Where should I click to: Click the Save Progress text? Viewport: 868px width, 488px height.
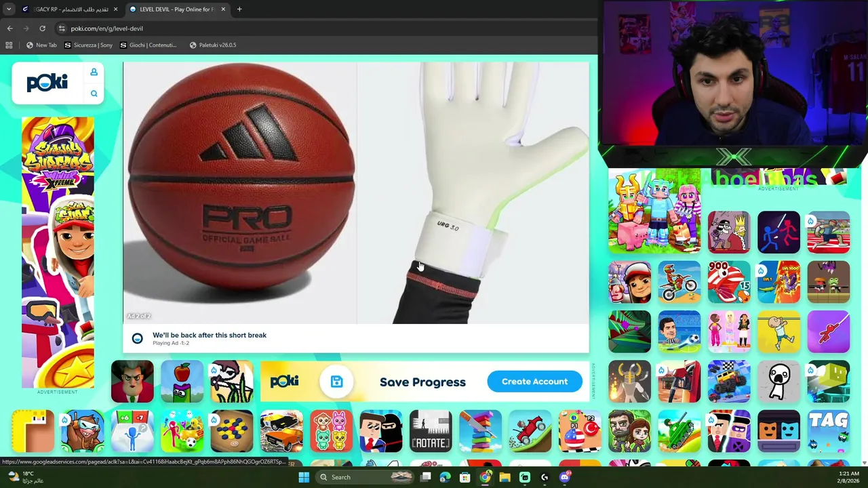(x=422, y=382)
